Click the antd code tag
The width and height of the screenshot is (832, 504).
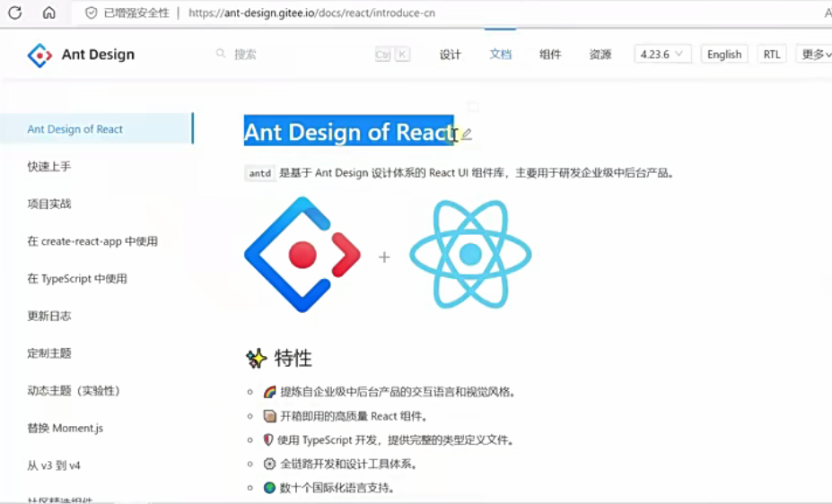coord(260,173)
